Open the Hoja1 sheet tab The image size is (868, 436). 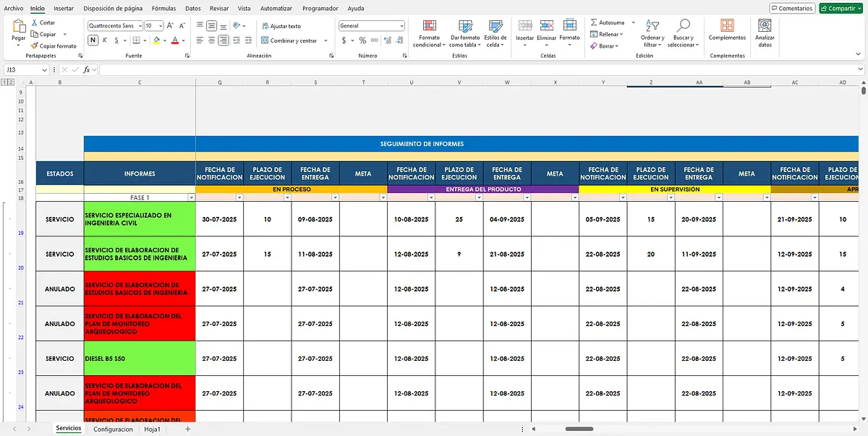pos(152,429)
